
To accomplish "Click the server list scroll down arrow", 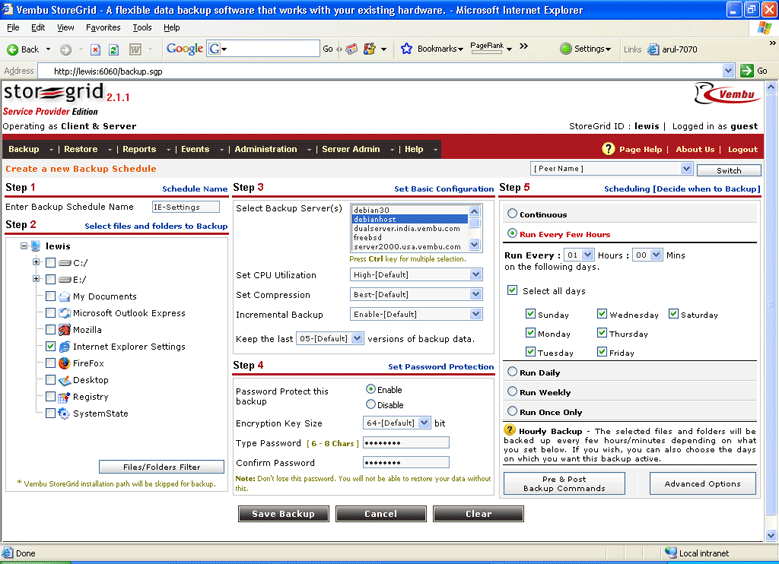I will click(x=474, y=244).
